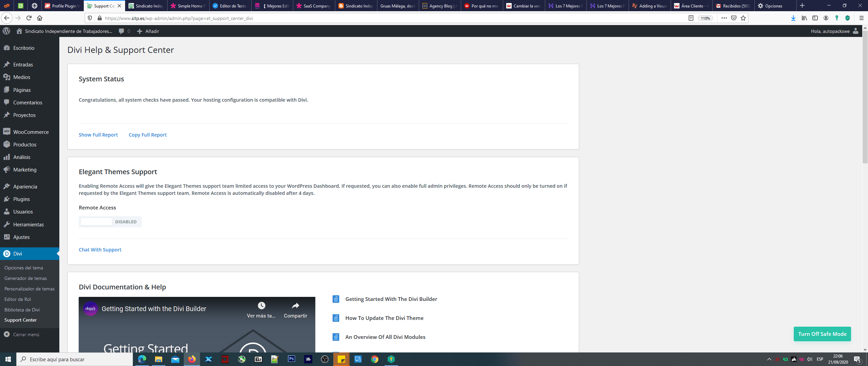Click the Save to Pocket icon
The height and width of the screenshot is (366, 868).
pos(734,18)
